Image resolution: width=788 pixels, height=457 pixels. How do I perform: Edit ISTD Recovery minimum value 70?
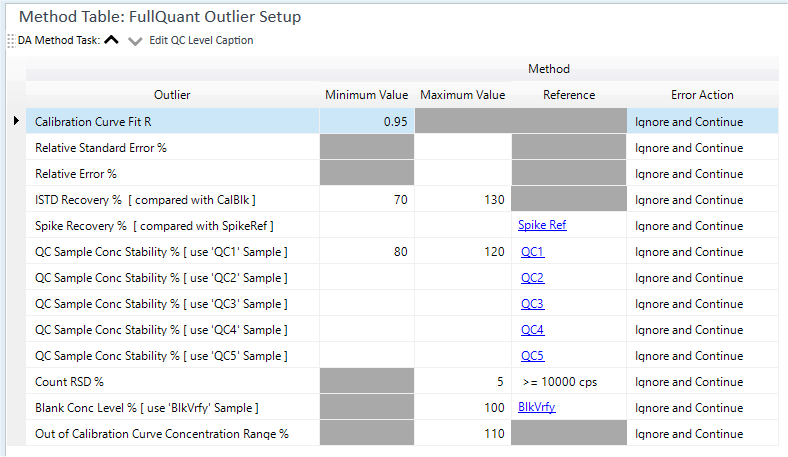tap(367, 200)
